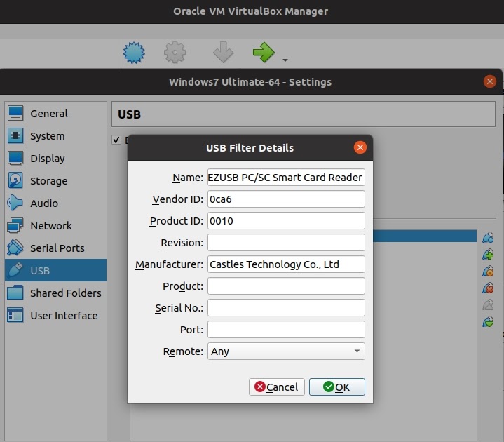Click the empty Port field
The image size is (504, 442).
tap(286, 330)
